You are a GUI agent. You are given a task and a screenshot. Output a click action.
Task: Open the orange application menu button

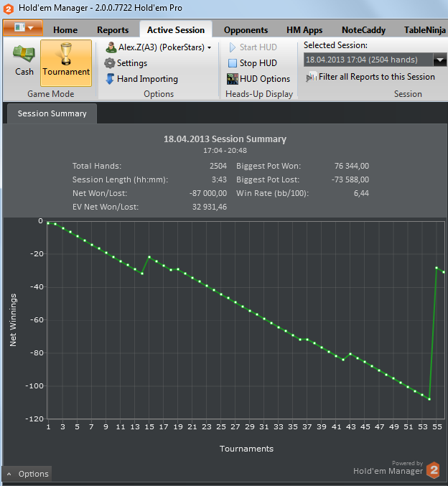23,28
